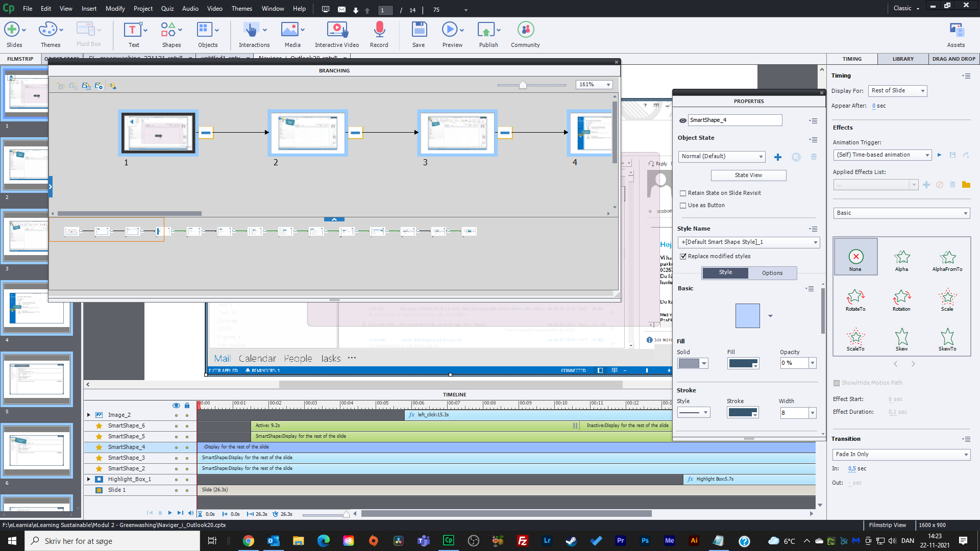Screen dimensions: 980x551
Task: Uncheck Replace modified styles
Action: (x=683, y=257)
